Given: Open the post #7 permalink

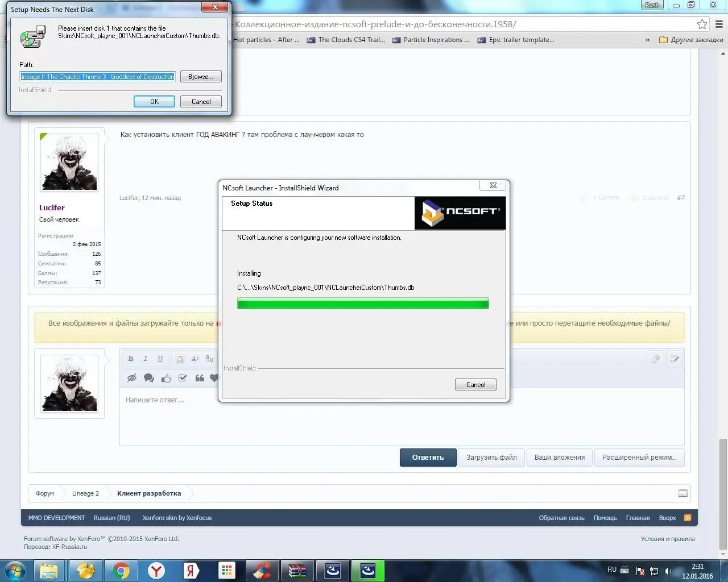Looking at the screenshot, I should [x=681, y=198].
